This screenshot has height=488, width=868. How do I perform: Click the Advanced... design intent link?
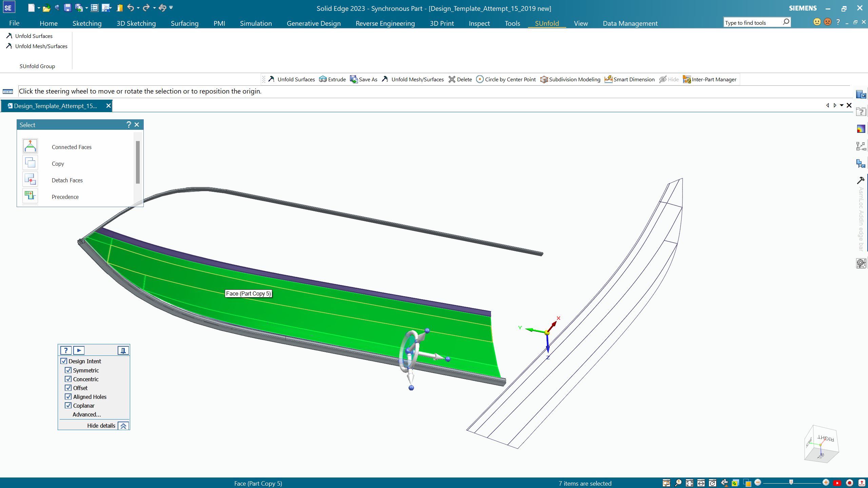coord(86,414)
